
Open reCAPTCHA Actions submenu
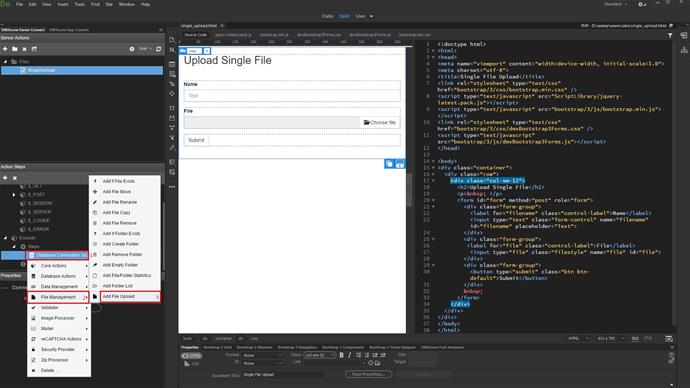pos(59,339)
